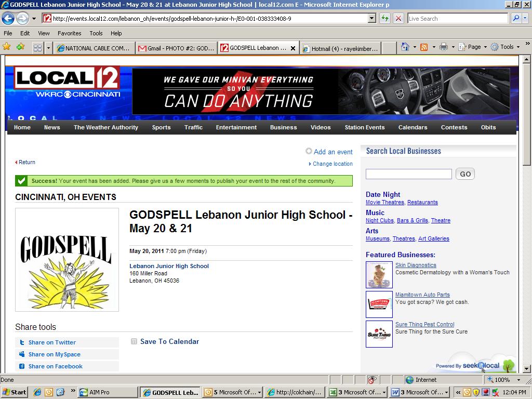Image resolution: width=532 pixels, height=399 pixels.
Task: Click the Search Local Businesses text field
Action: (x=408, y=174)
